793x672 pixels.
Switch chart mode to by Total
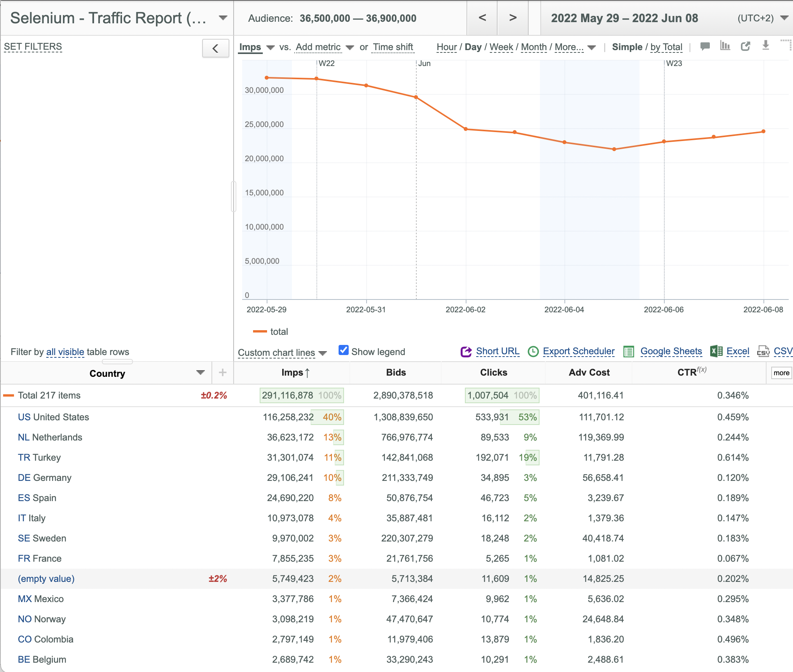pos(666,47)
